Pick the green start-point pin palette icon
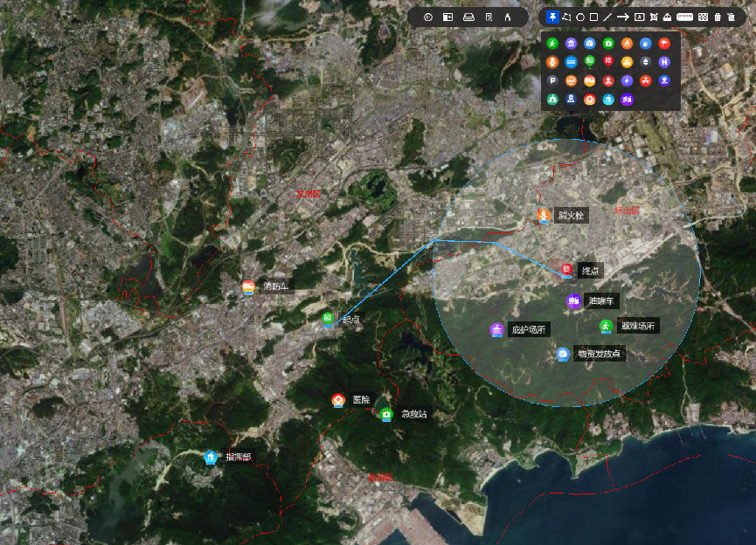The height and width of the screenshot is (545, 756). pyautogui.click(x=590, y=62)
